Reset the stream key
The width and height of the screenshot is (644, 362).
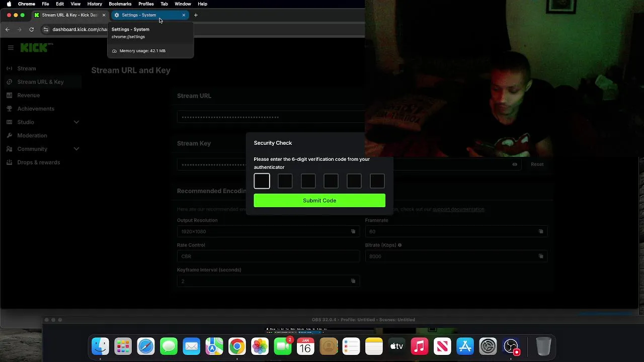[x=537, y=164]
